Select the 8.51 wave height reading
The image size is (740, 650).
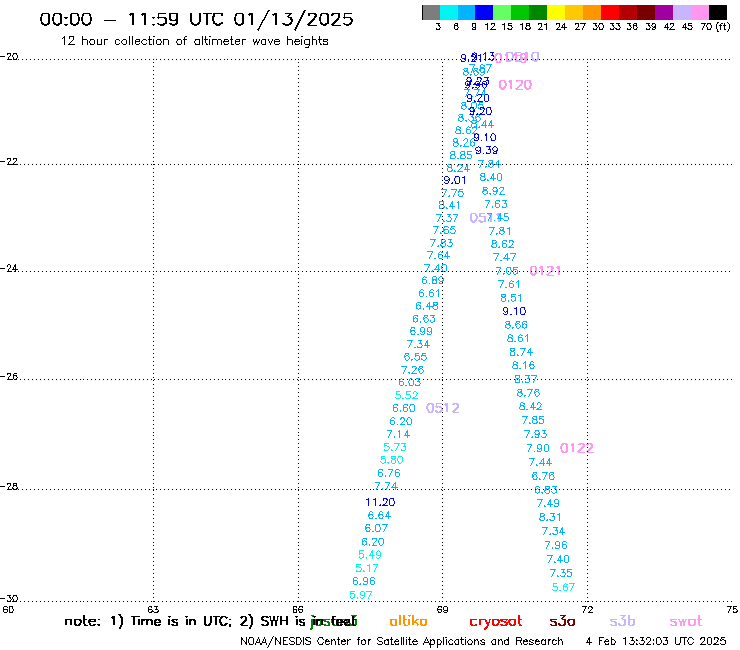click(x=511, y=298)
